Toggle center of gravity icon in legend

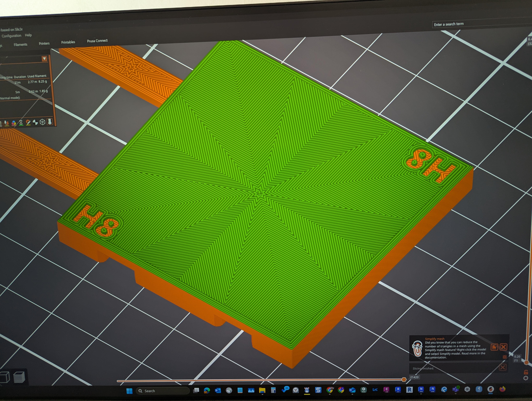tap(35, 123)
